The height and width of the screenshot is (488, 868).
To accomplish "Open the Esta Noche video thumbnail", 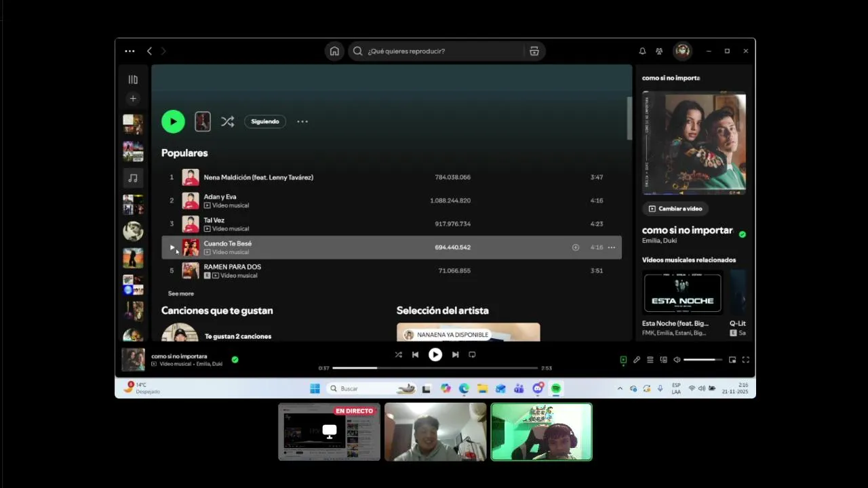I will coord(683,292).
